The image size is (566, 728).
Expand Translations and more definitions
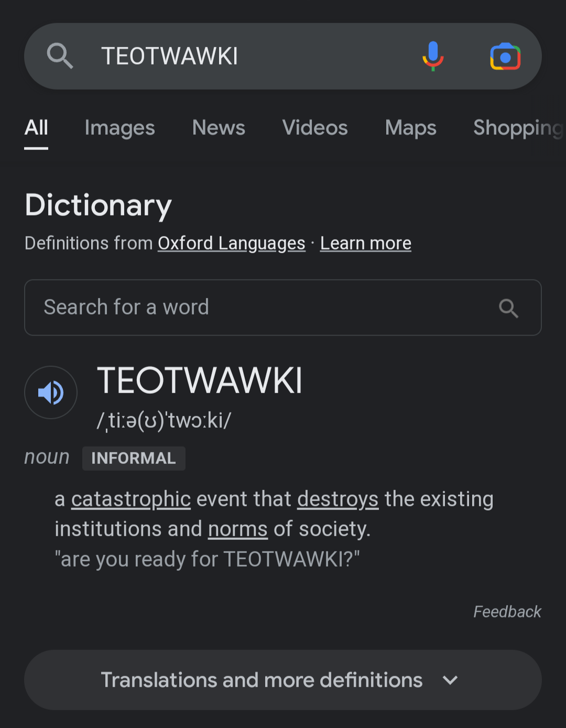[x=283, y=680]
